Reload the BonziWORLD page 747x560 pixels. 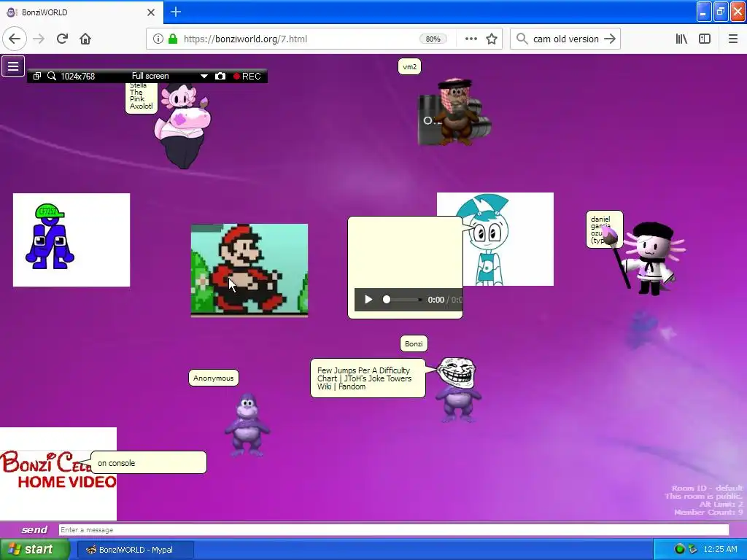(62, 39)
